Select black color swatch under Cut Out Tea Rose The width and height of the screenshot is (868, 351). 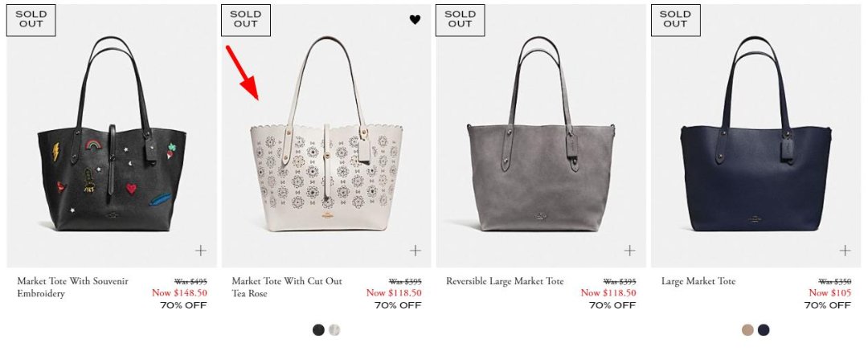click(x=318, y=330)
